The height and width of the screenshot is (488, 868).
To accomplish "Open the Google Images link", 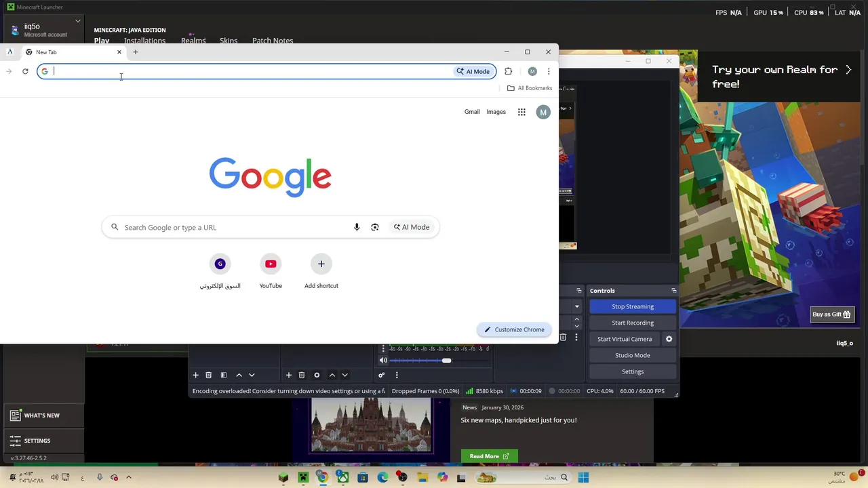I will (x=496, y=112).
